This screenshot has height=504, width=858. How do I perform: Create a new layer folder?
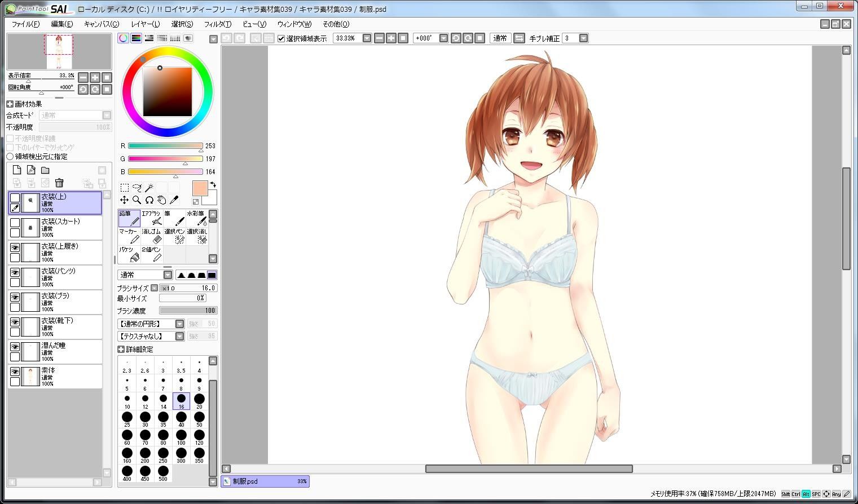point(45,170)
